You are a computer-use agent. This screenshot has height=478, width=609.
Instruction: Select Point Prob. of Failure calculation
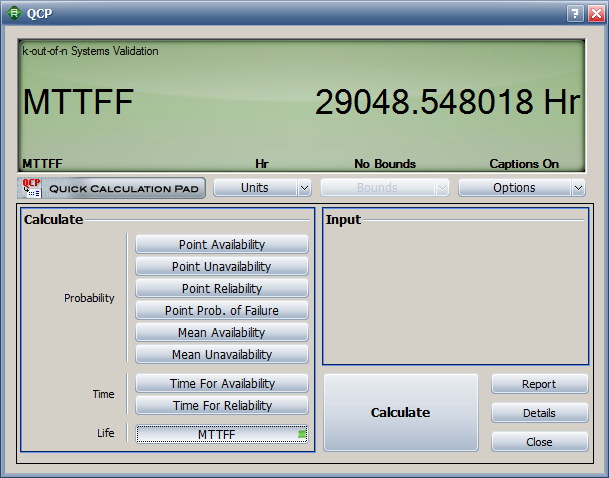222,310
